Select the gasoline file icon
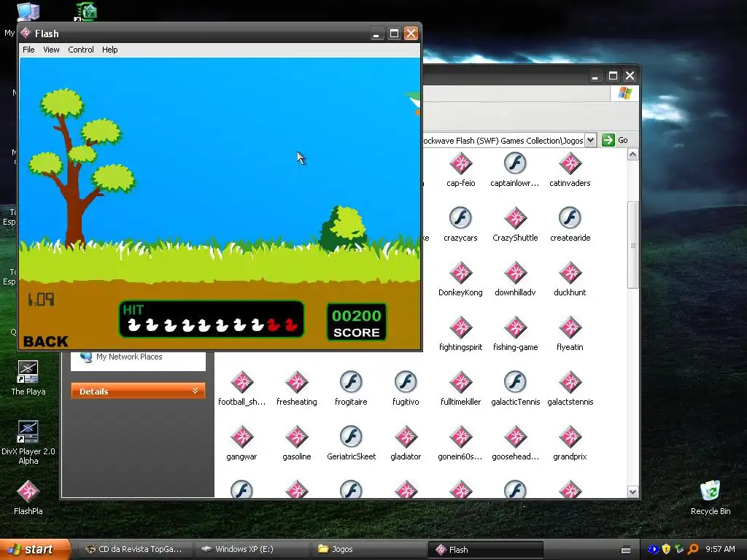 click(296, 437)
